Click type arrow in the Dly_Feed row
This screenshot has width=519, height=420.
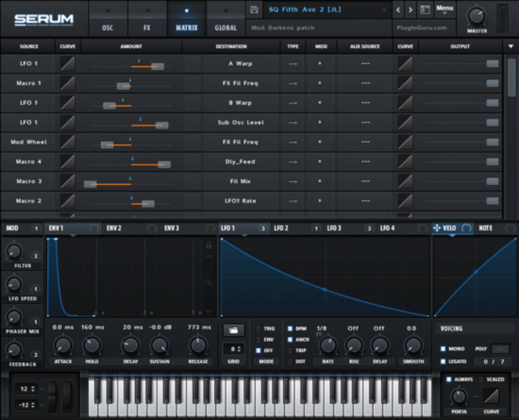pyautogui.click(x=293, y=162)
